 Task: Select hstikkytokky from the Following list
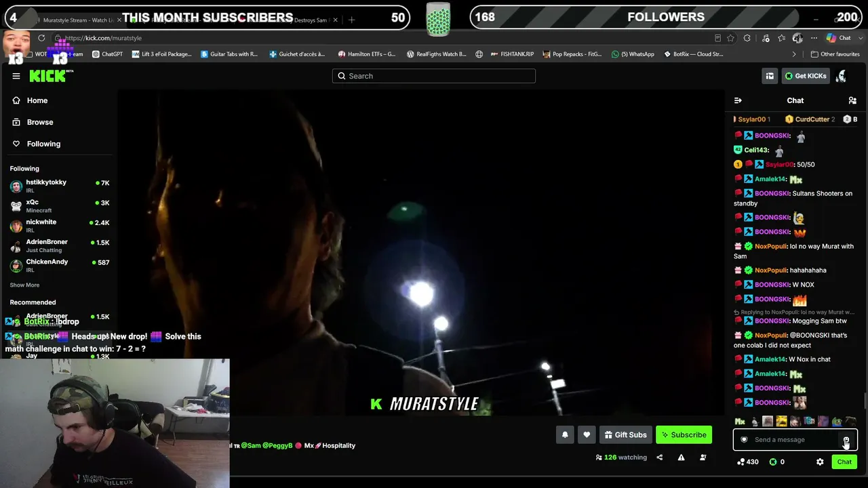(x=60, y=186)
